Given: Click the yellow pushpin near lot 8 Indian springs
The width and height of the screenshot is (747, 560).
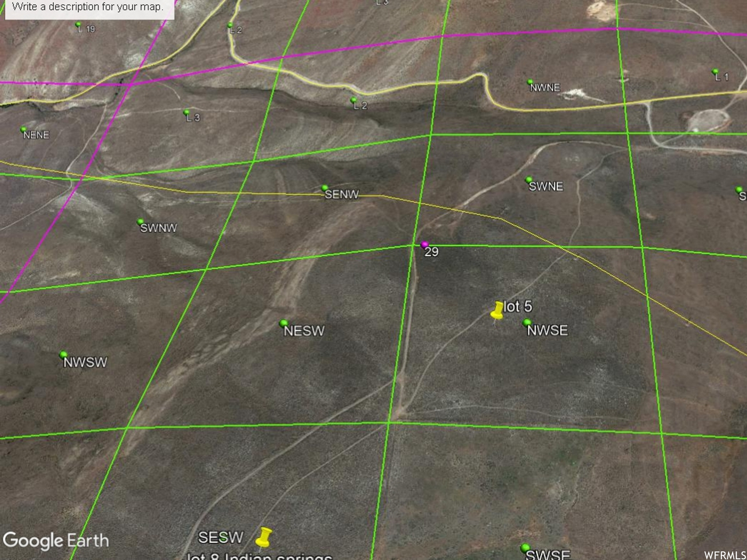Looking at the screenshot, I should (264, 537).
